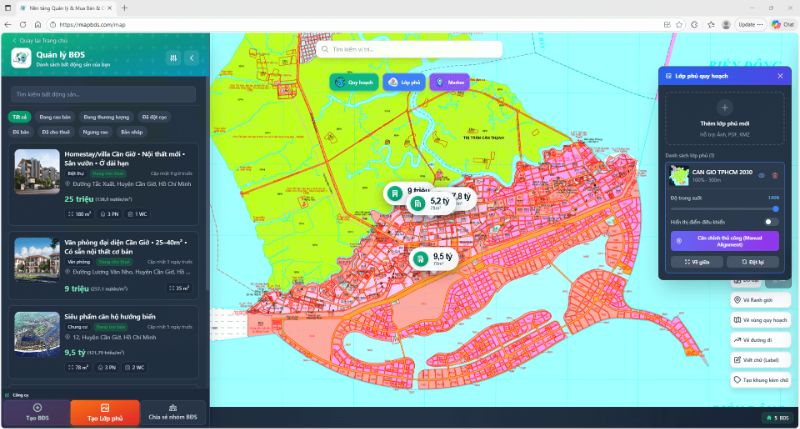
Task: Click the 9,5 tỷ property marker on the map
Action: pyautogui.click(x=433, y=258)
